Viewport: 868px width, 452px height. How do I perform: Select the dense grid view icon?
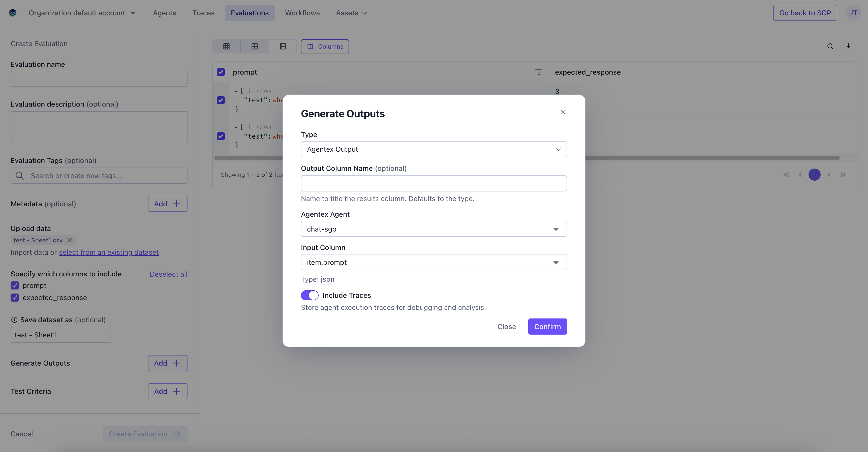pyautogui.click(x=226, y=46)
